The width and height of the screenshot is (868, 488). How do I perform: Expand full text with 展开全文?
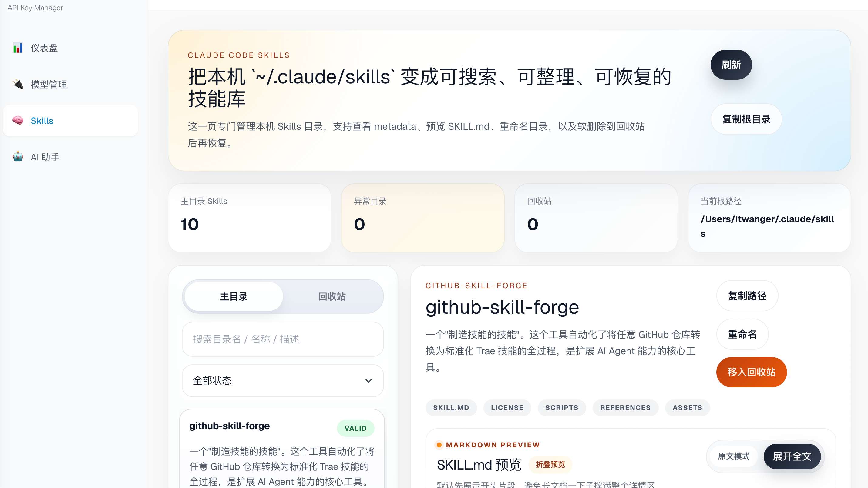792,456
